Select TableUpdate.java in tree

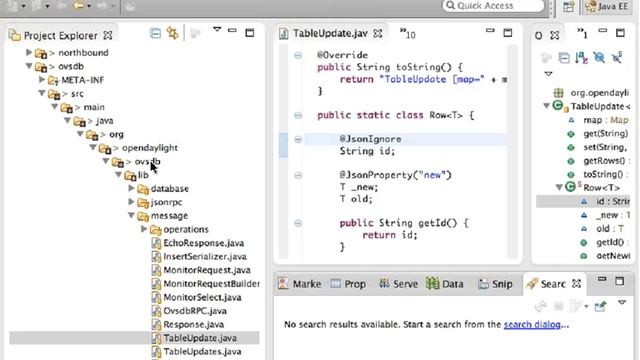pos(200,338)
